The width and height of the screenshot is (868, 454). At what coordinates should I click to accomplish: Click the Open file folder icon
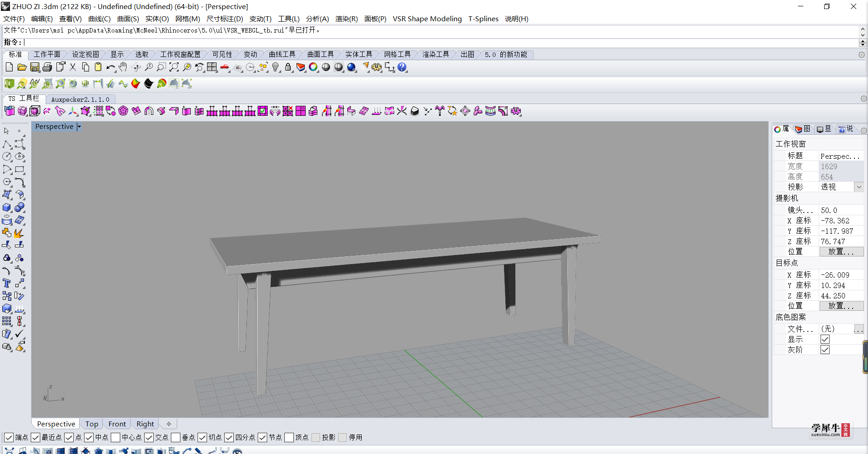(22, 67)
